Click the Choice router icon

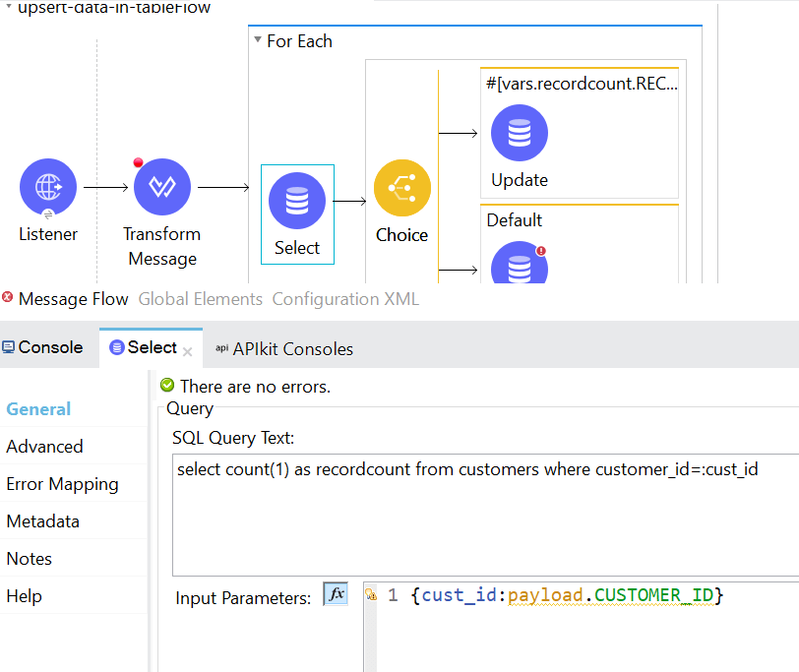[x=401, y=187]
